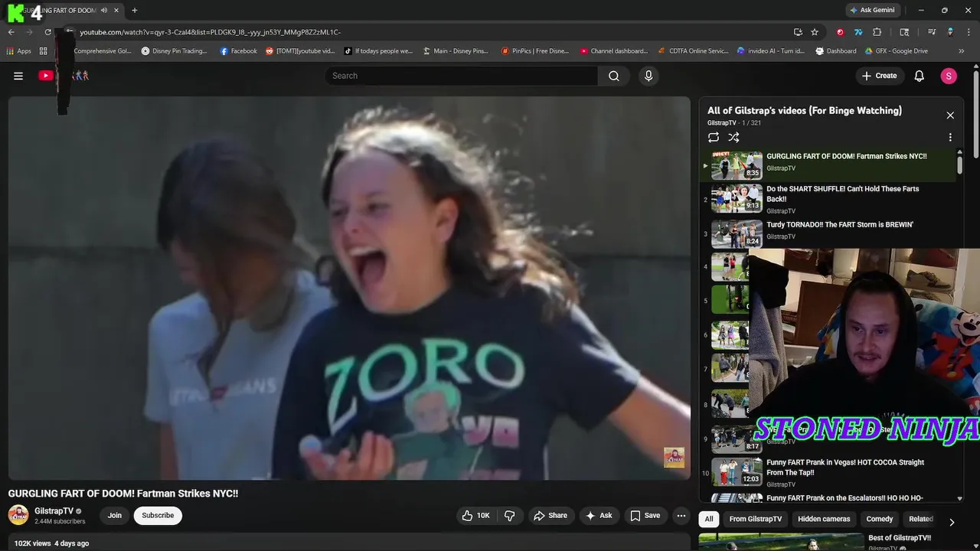Open the Facebook bookmark

click(x=239, y=51)
